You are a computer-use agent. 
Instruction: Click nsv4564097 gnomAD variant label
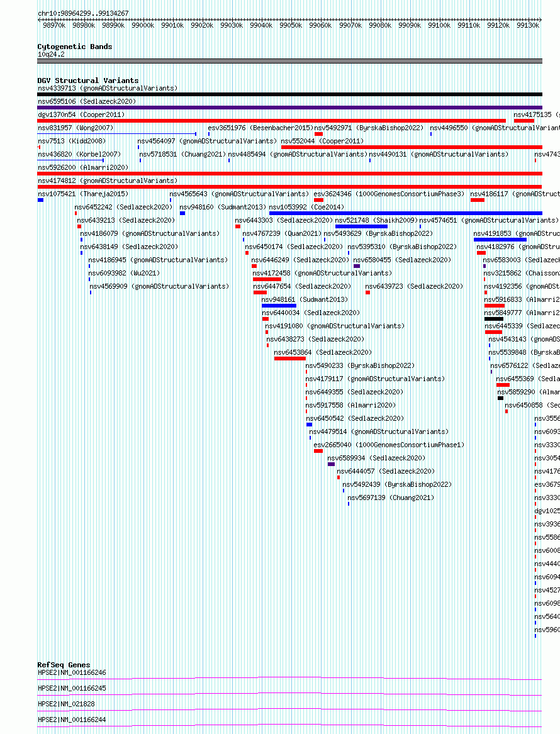[x=207, y=140]
